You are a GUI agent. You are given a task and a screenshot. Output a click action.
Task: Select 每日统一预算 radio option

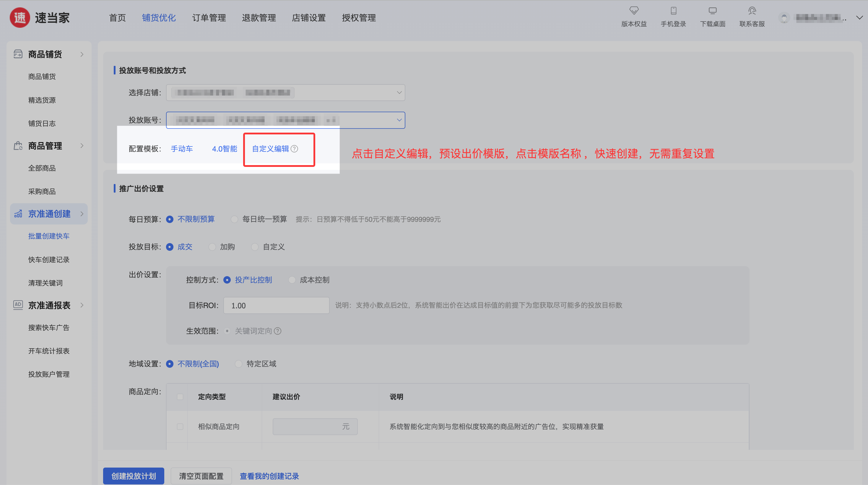(234, 219)
